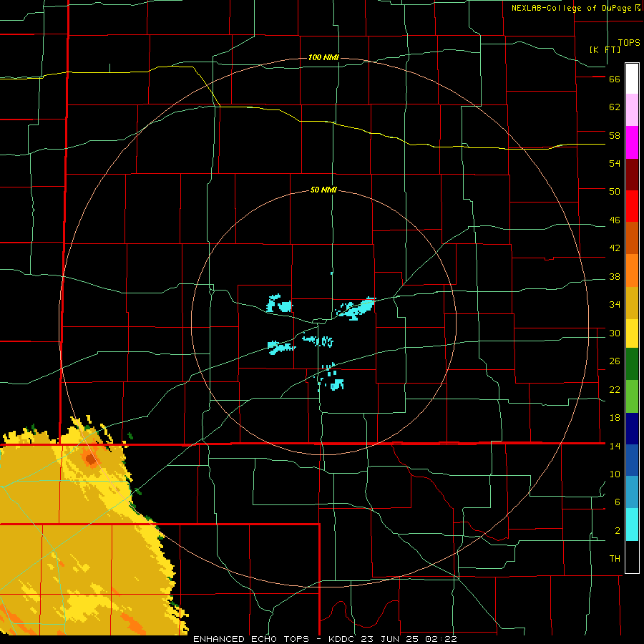Click the legend value "6"
Screen dimensions: 644x644
tap(618, 502)
